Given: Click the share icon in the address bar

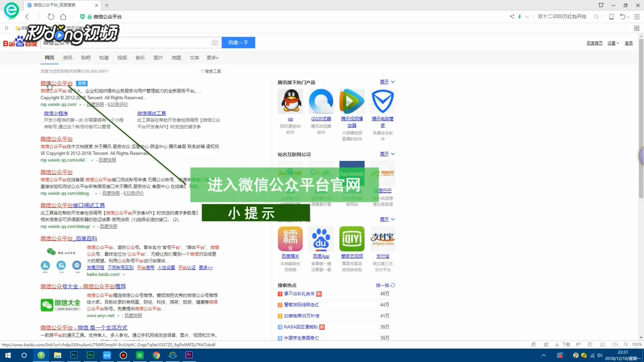Looking at the screenshot, I should click(512, 17).
